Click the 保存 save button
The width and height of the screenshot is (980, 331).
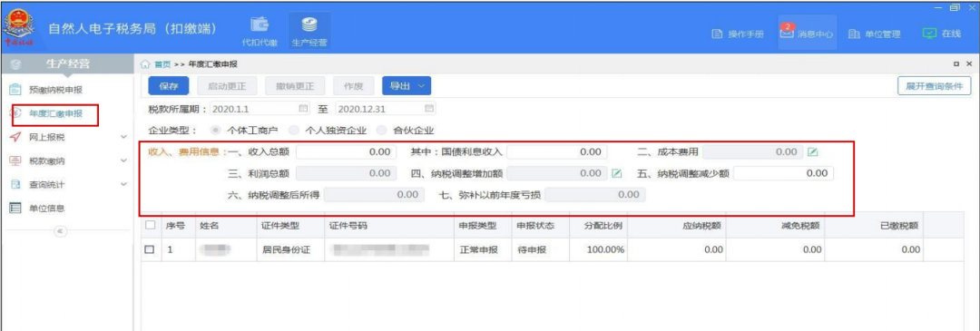coord(170,87)
